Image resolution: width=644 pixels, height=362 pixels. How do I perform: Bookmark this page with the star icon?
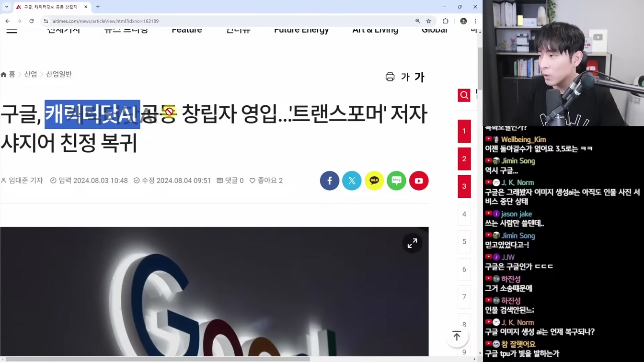tap(429, 21)
